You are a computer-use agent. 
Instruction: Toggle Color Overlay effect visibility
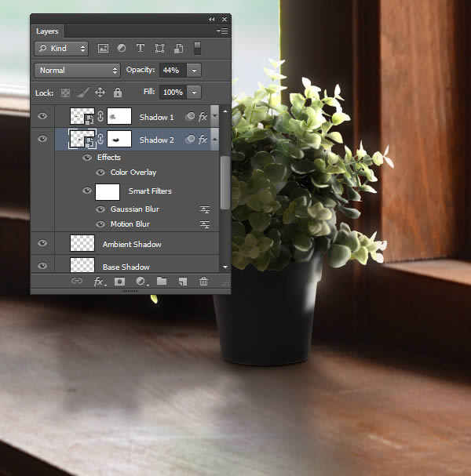[100, 173]
